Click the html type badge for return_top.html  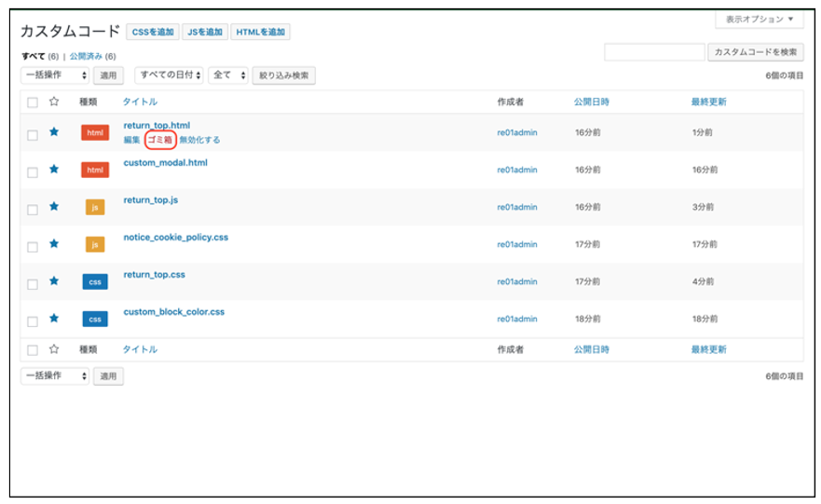tap(95, 133)
